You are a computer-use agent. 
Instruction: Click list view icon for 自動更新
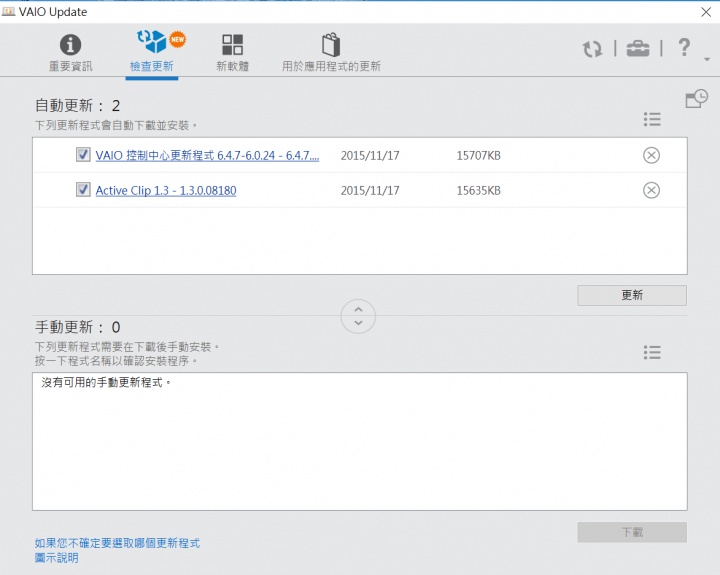(652, 119)
